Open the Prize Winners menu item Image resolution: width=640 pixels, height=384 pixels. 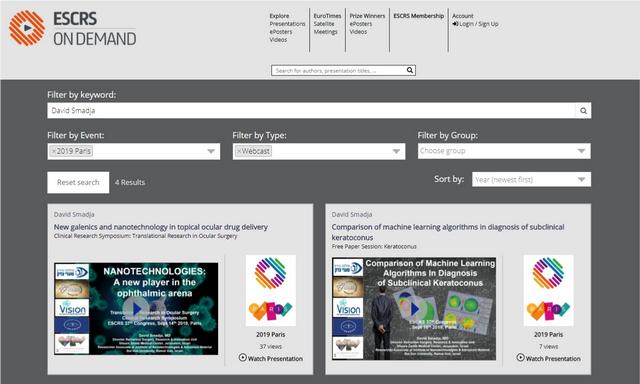(x=367, y=16)
